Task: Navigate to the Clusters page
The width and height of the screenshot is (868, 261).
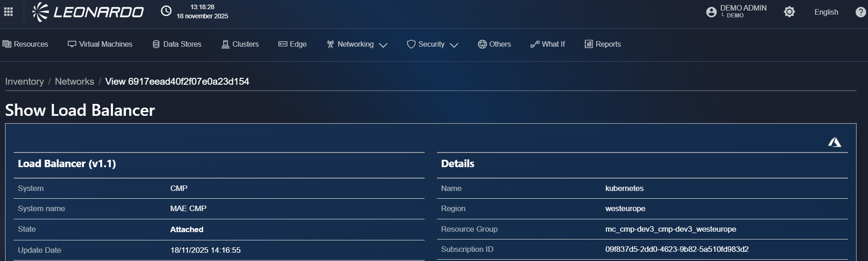Action: pyautogui.click(x=240, y=44)
